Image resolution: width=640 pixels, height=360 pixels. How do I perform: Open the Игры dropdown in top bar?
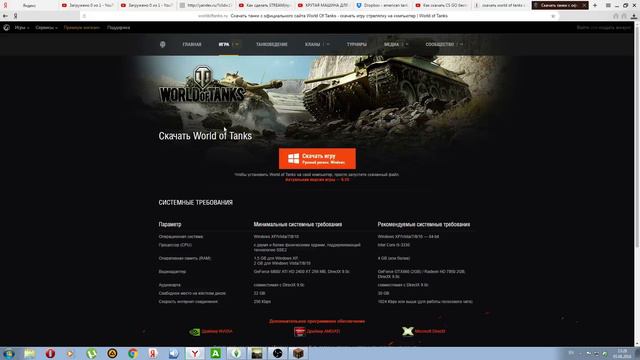(22, 28)
